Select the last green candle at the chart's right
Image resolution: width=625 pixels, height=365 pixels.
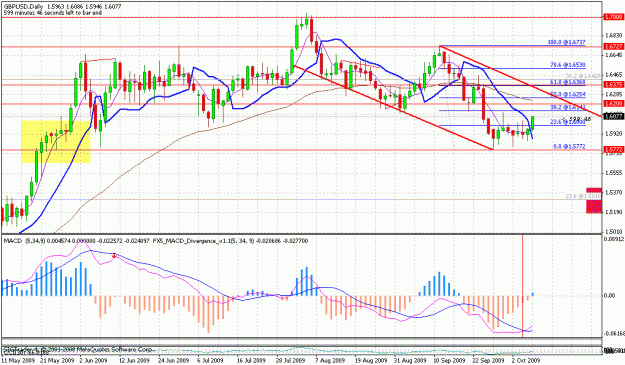(533, 122)
